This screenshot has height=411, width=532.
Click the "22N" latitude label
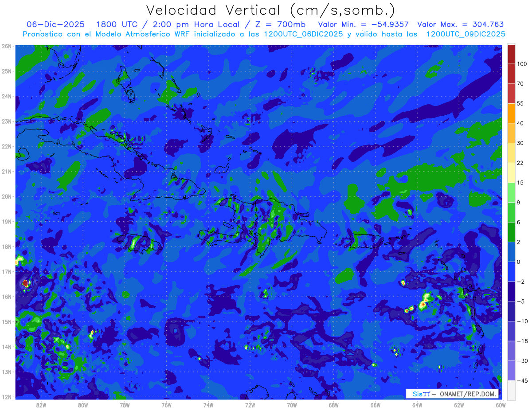tap(7, 146)
